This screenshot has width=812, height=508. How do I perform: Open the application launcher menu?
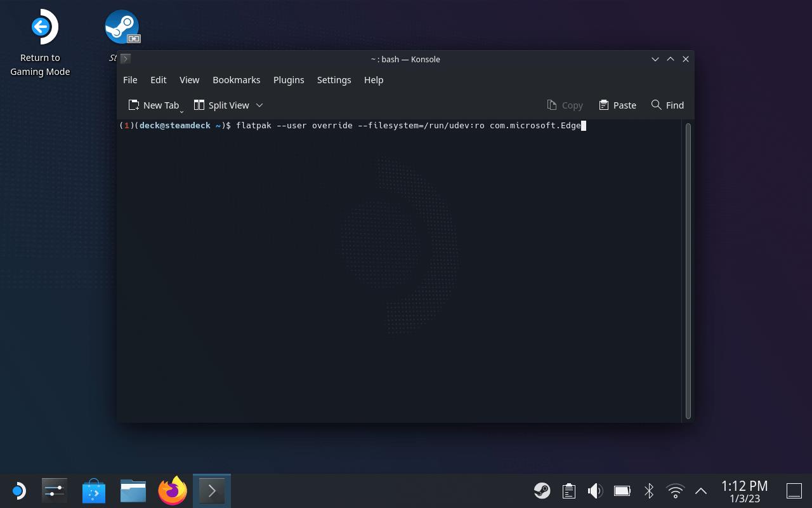[18, 491]
